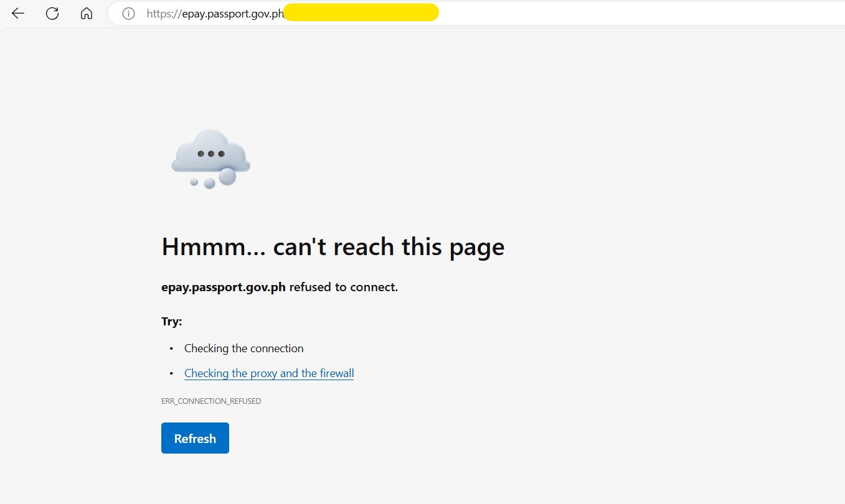Click the Checking the connection bullet text
This screenshot has height=504, width=845.
(x=244, y=348)
